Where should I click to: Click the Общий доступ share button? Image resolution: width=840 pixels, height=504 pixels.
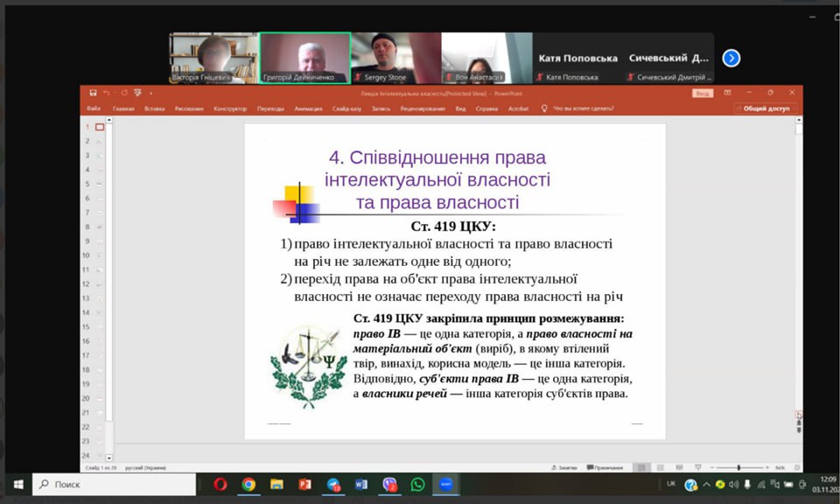tap(766, 108)
